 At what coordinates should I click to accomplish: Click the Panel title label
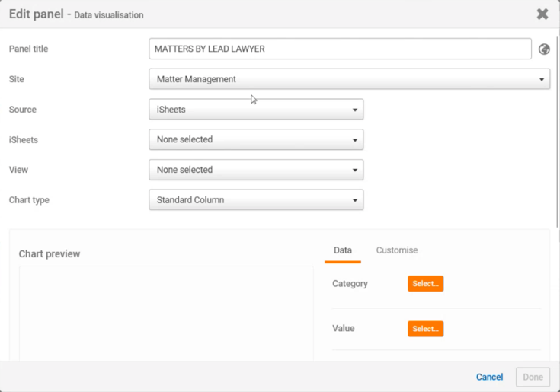click(29, 49)
